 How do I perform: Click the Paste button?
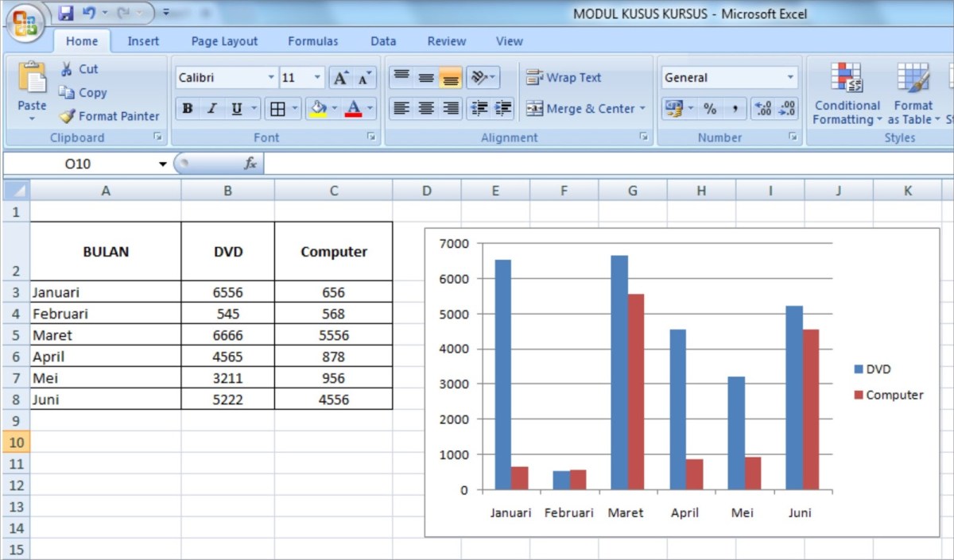31,87
